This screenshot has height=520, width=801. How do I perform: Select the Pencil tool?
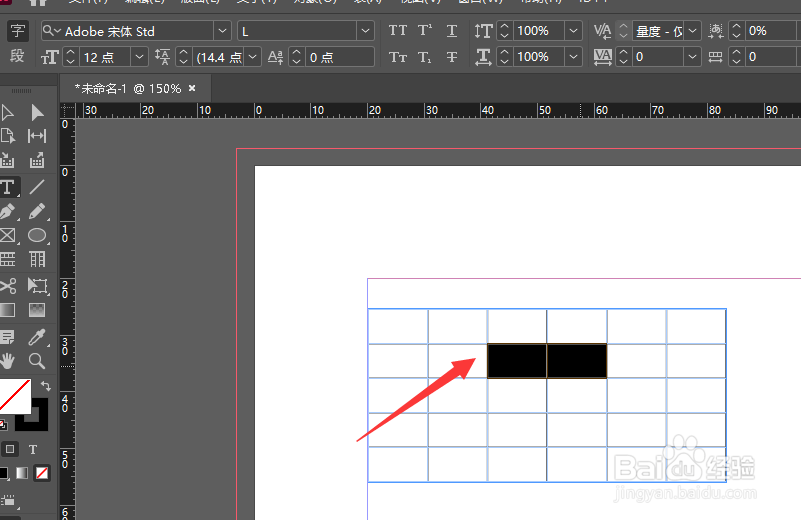click(37, 211)
